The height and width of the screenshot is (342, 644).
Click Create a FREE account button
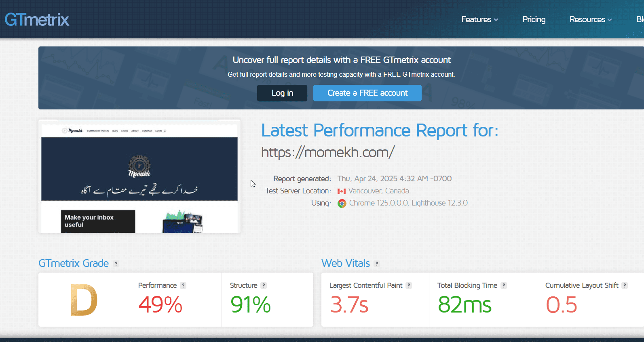pyautogui.click(x=367, y=93)
